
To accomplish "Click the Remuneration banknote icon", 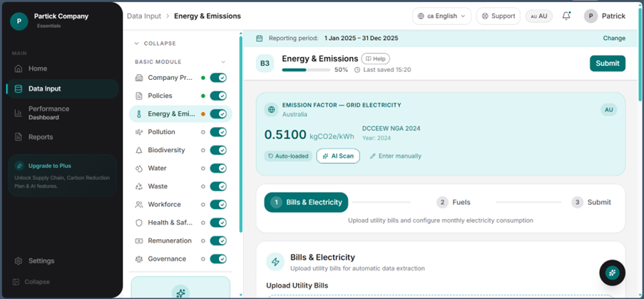I will tap(139, 240).
